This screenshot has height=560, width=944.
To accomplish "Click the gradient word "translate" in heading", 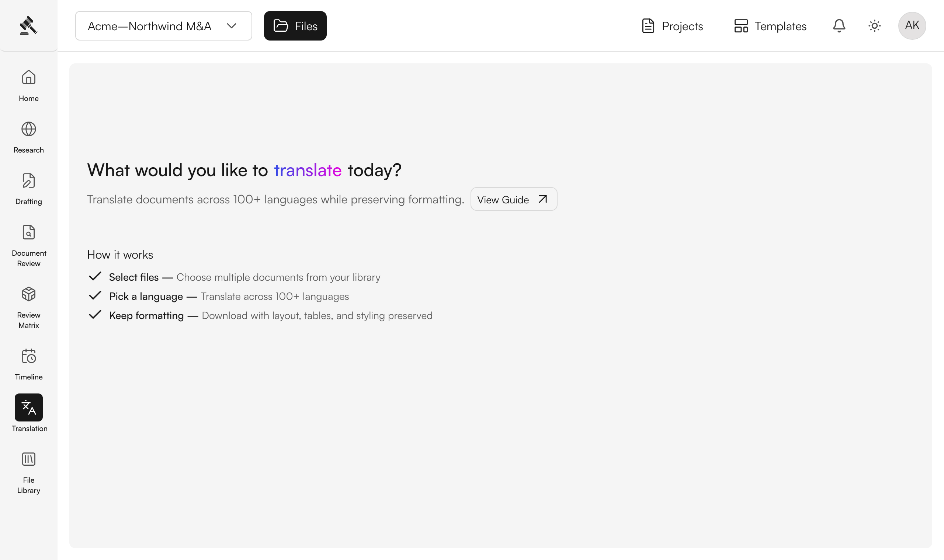I will click(x=308, y=170).
